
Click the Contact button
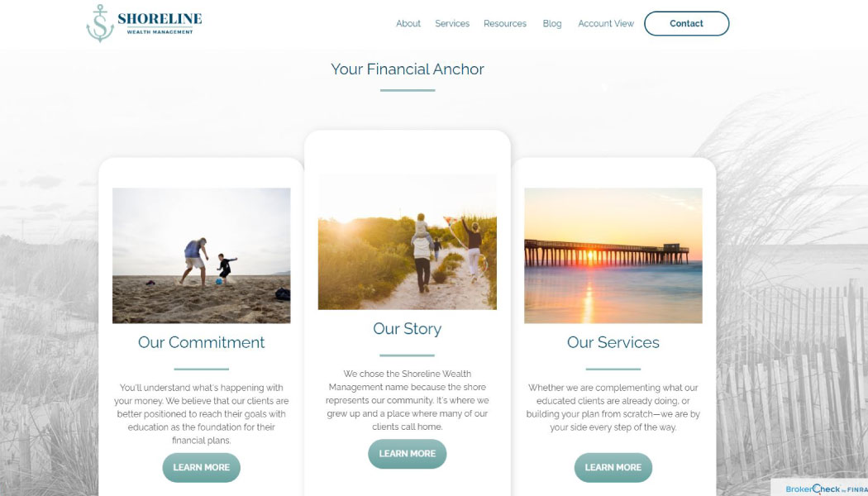tap(686, 23)
